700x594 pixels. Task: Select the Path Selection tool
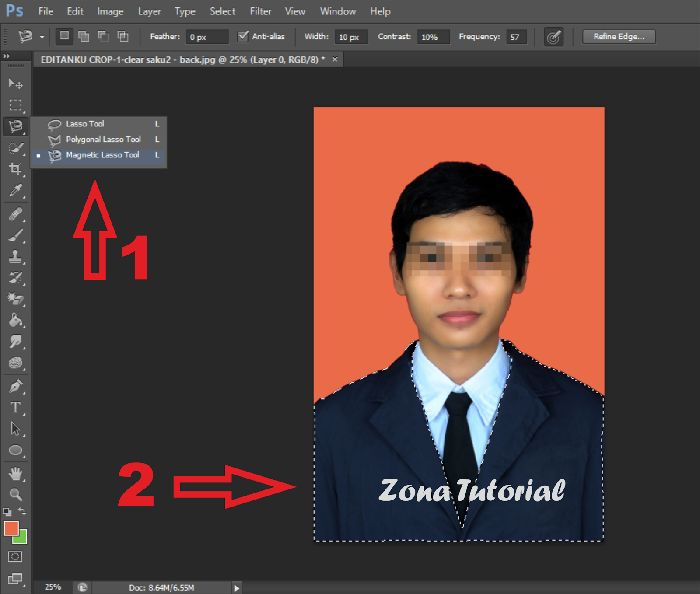(x=15, y=429)
